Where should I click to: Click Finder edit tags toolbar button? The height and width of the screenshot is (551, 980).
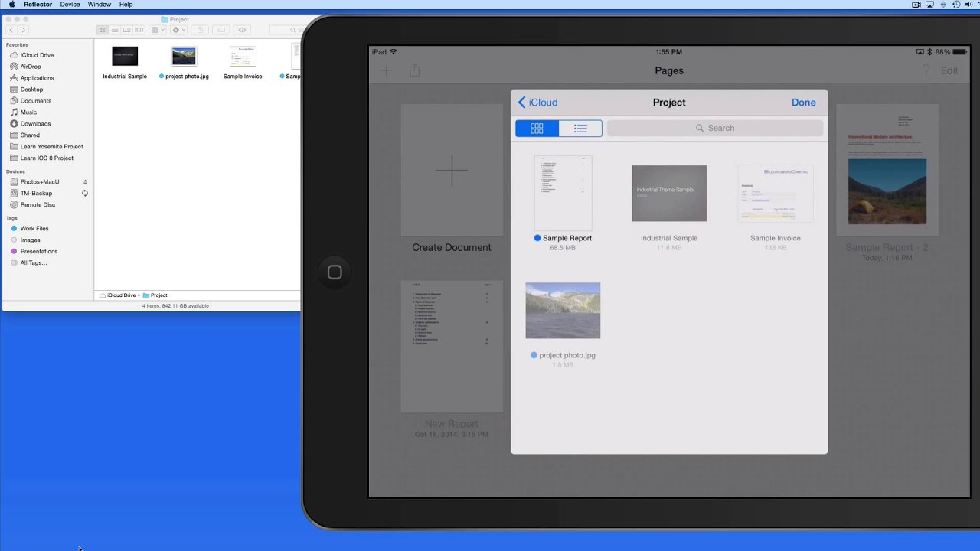pyautogui.click(x=221, y=30)
